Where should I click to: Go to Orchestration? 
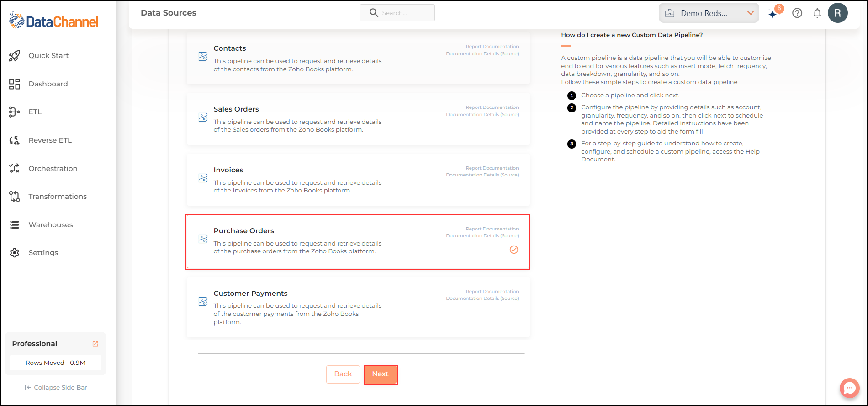(53, 169)
